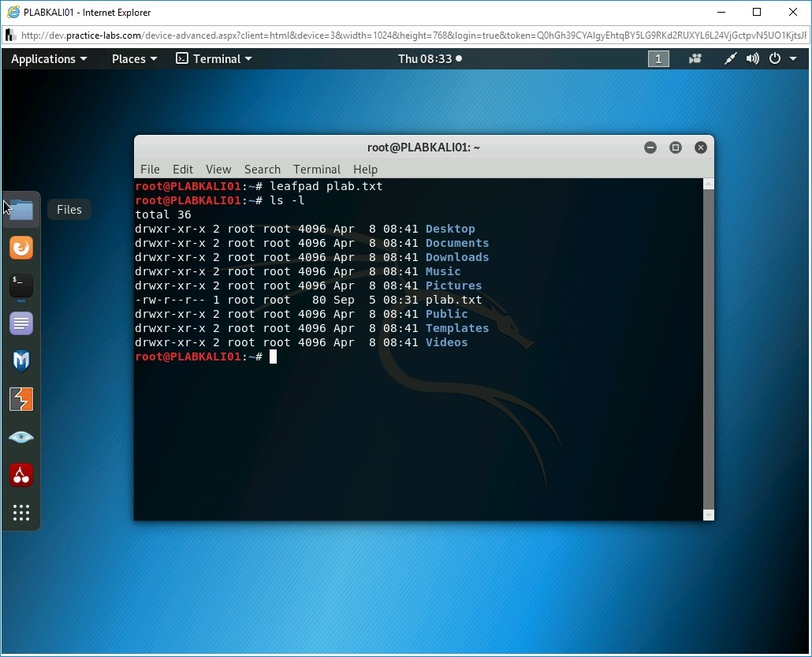
Task: Open the power menu dropdown
Action: [781, 59]
